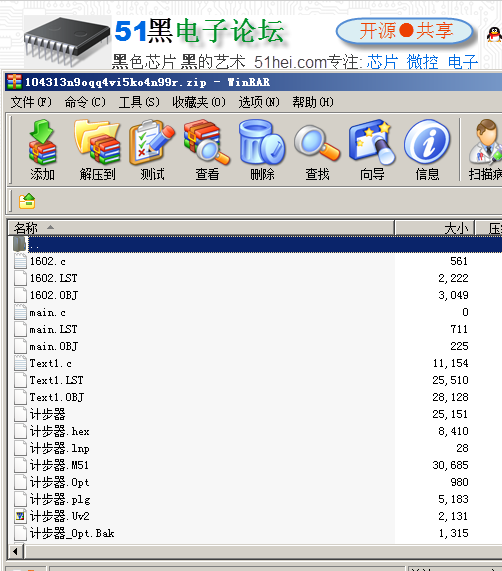Select the file name 1602.OBJ

(x=54, y=295)
